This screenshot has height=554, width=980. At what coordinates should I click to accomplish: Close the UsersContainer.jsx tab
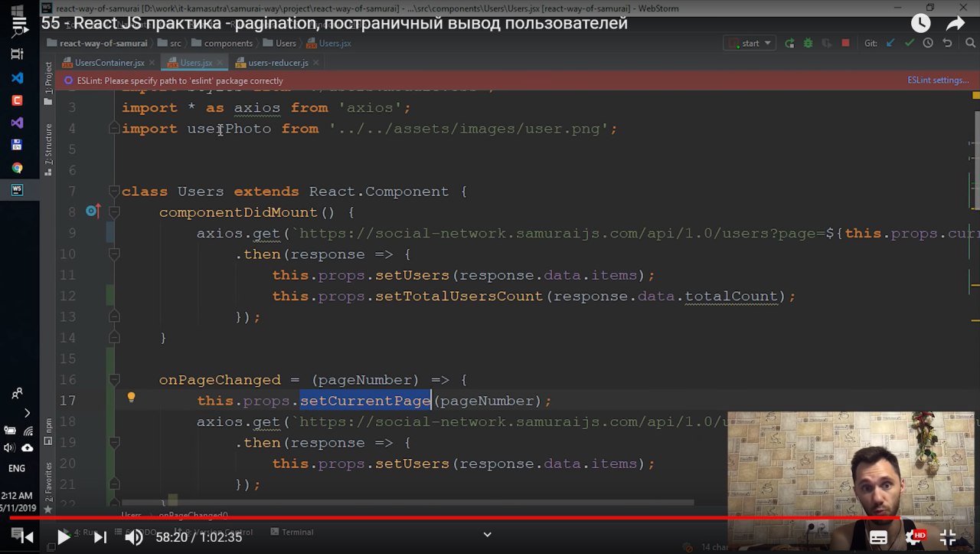point(150,63)
